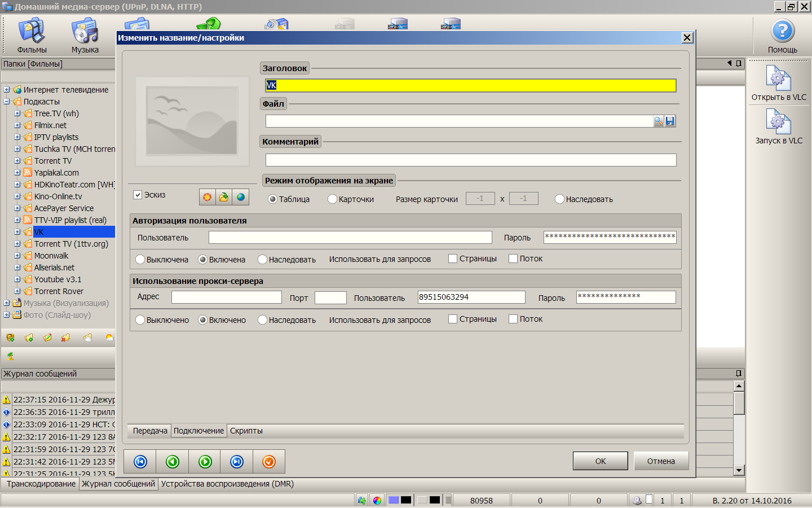Uncheck the Эскиз checkbox

click(138, 195)
